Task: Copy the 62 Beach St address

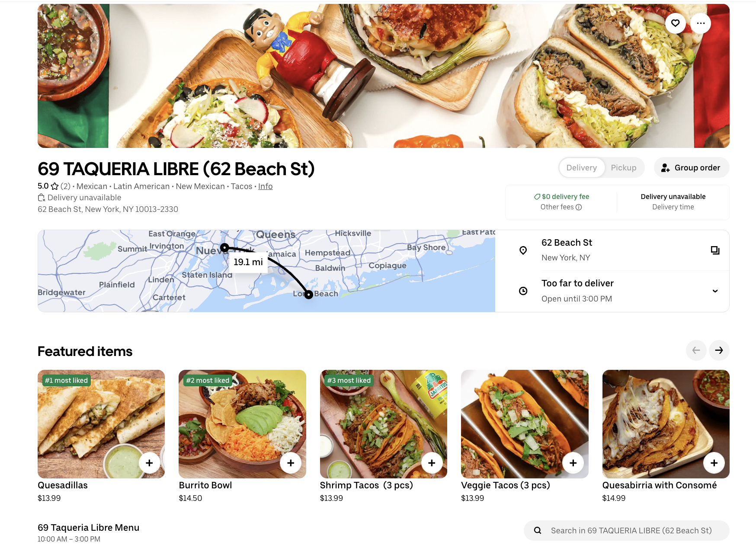Action: (x=715, y=250)
